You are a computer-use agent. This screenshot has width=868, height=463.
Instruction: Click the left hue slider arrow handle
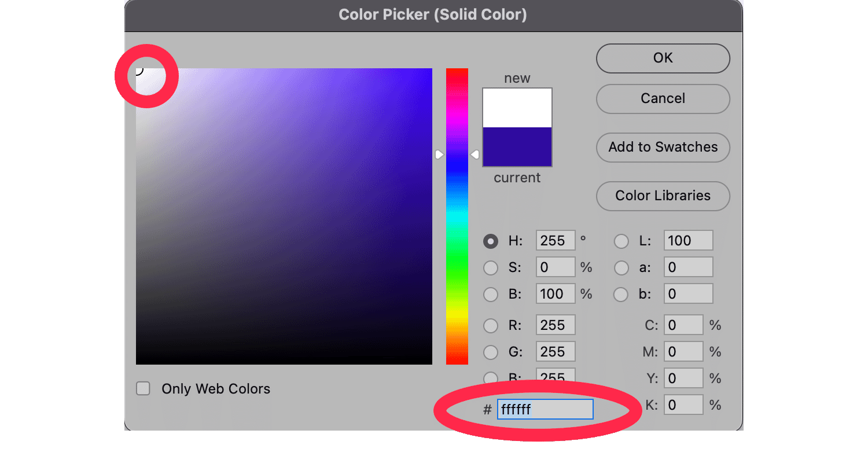pyautogui.click(x=439, y=155)
